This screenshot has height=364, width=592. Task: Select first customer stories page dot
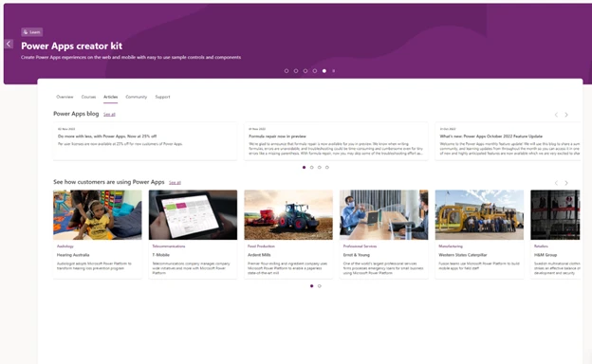(x=311, y=286)
